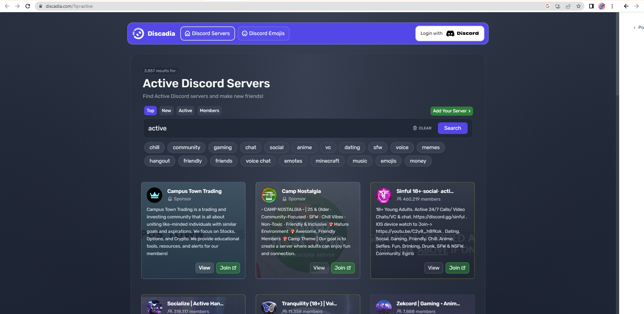Click the Tranquility (18+) butterfly avatar

tap(269, 307)
